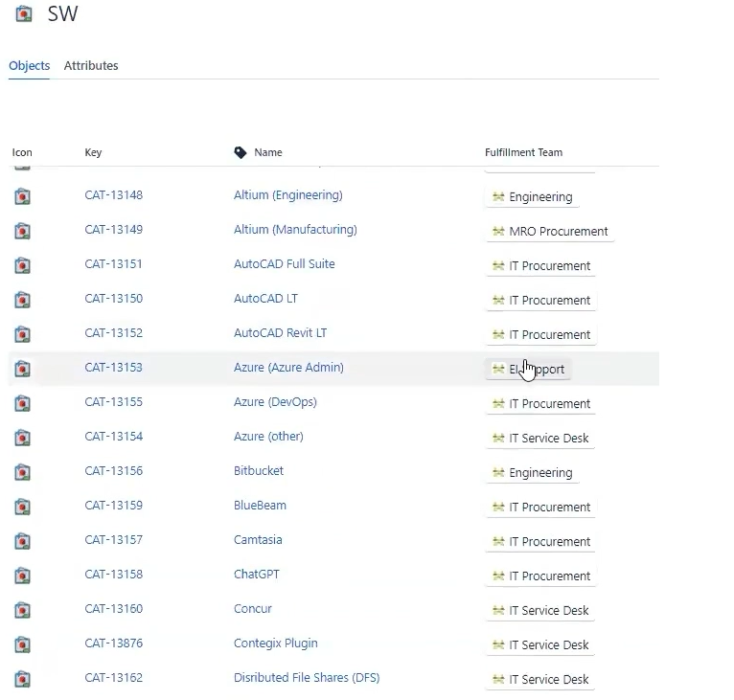This screenshot has height=700, width=734.
Task: Click the SW object type icon in header
Action: tap(24, 14)
